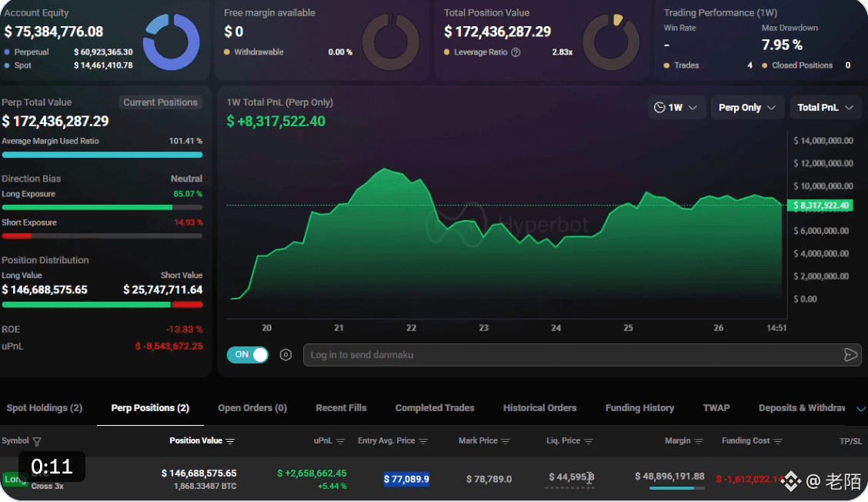868x502 pixels.
Task: Click uPnL value $+2,658,662.45
Action: [x=312, y=474]
